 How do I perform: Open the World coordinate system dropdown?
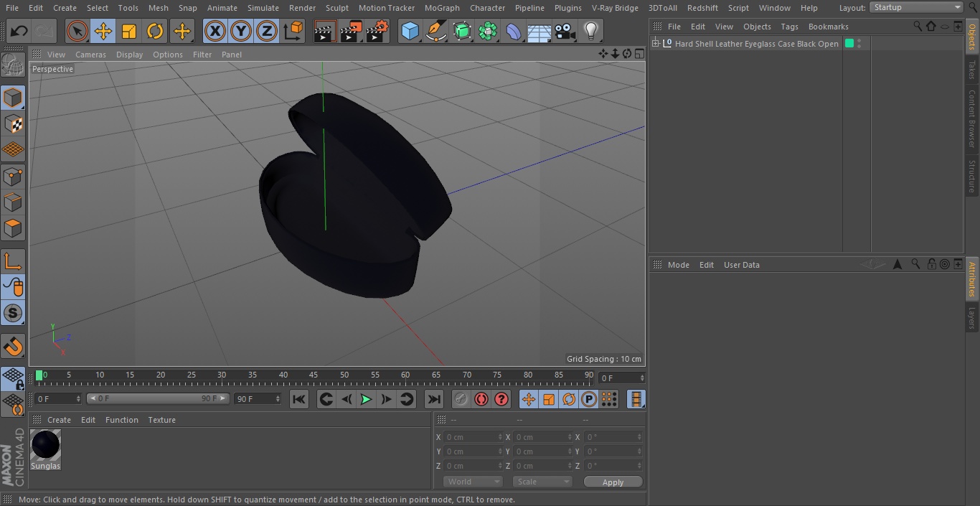[x=473, y=482]
